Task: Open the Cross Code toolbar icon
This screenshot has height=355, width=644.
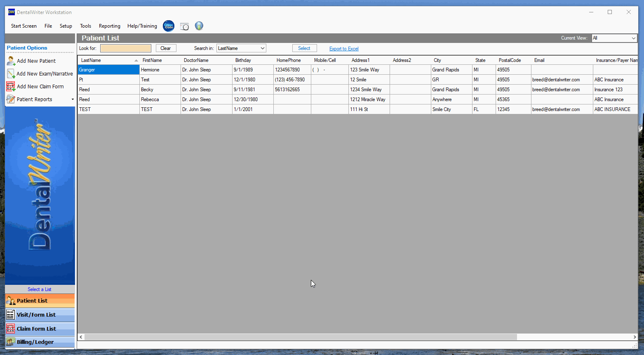Action: pos(169,26)
